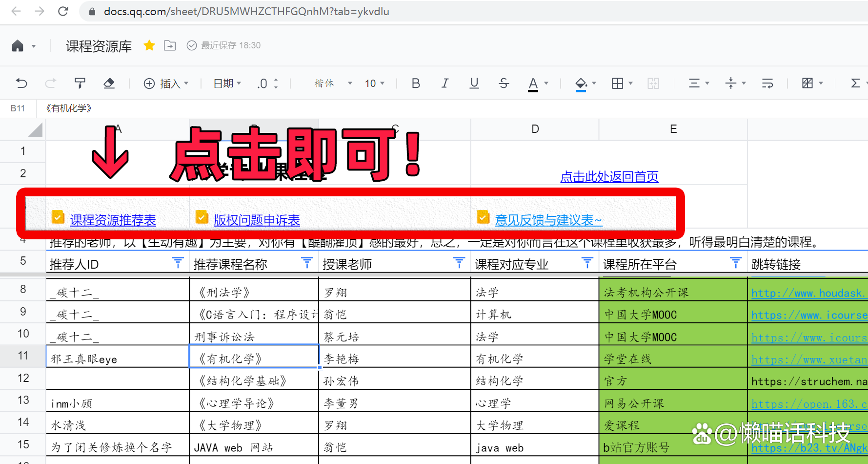Open filter for 推荐课程名称 column
The height and width of the screenshot is (464, 868).
point(307,263)
